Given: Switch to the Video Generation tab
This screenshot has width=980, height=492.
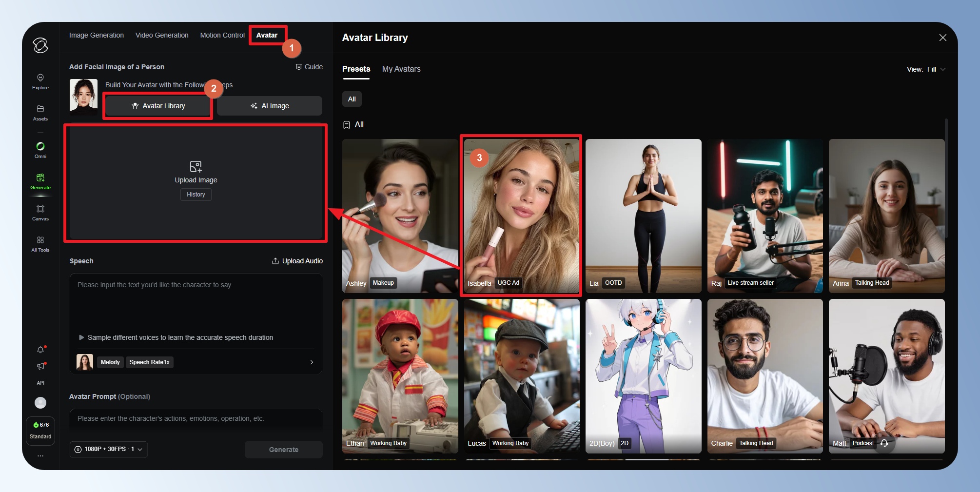Looking at the screenshot, I should point(162,35).
